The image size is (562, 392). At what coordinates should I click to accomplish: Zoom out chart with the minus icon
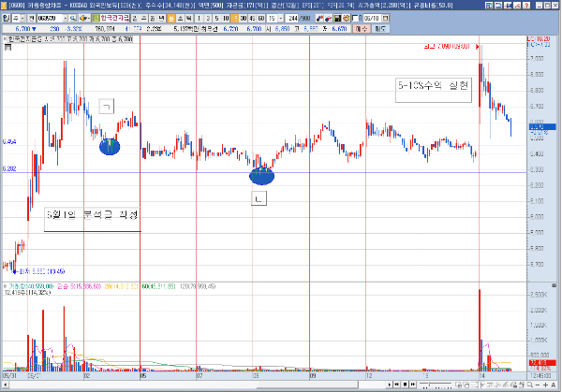click(x=538, y=385)
